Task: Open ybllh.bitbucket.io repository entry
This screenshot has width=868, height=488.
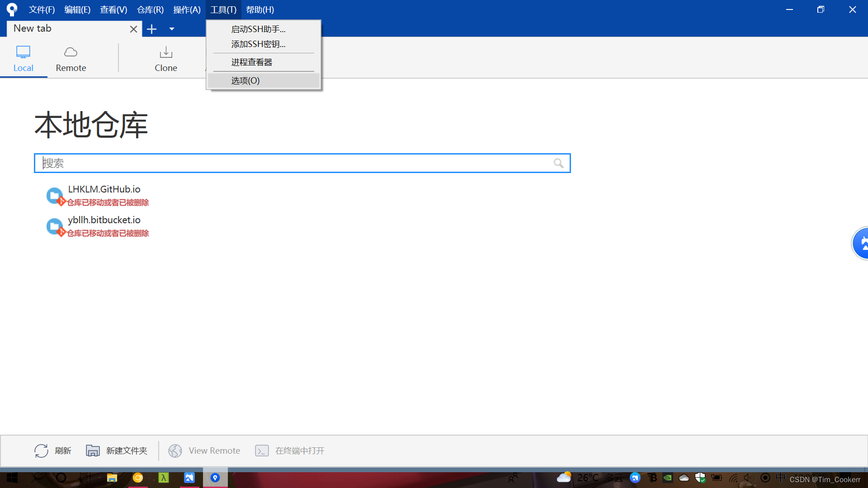Action: 104,220
